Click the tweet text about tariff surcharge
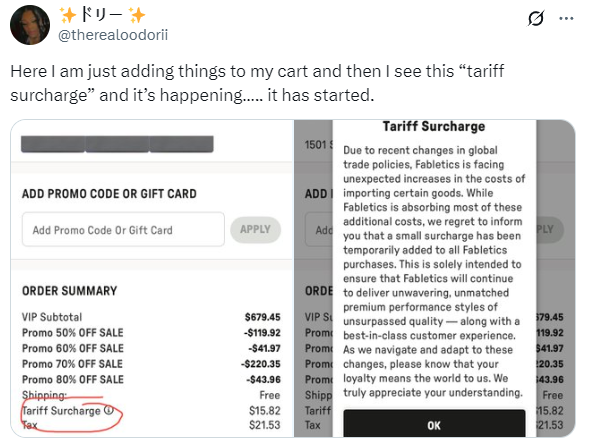The height and width of the screenshot is (446, 591). coord(257,83)
